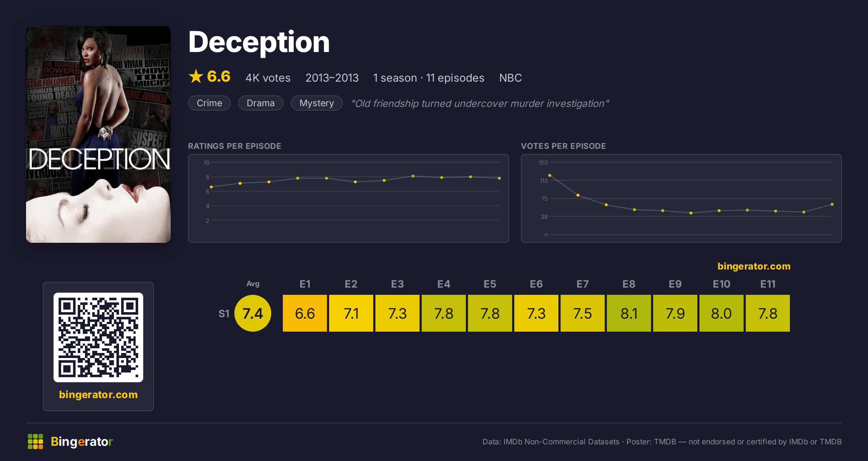Open bingerator.com link under QR code
This screenshot has height=461, width=868.
98,394
